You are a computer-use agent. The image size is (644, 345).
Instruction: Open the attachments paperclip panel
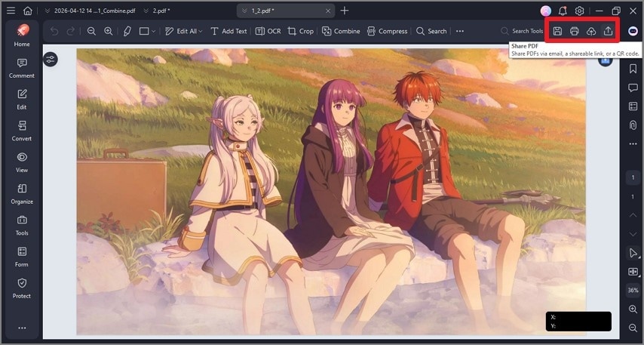pyautogui.click(x=633, y=125)
